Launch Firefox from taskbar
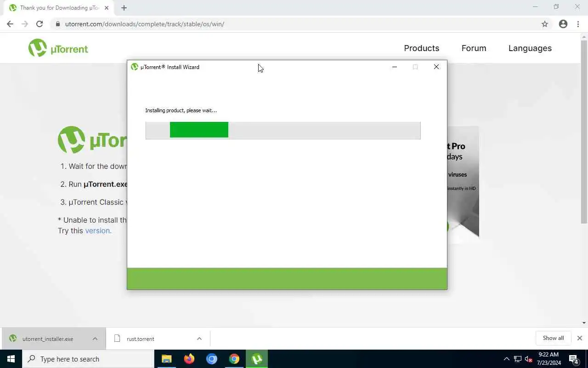This screenshot has height=368, width=588. click(189, 359)
